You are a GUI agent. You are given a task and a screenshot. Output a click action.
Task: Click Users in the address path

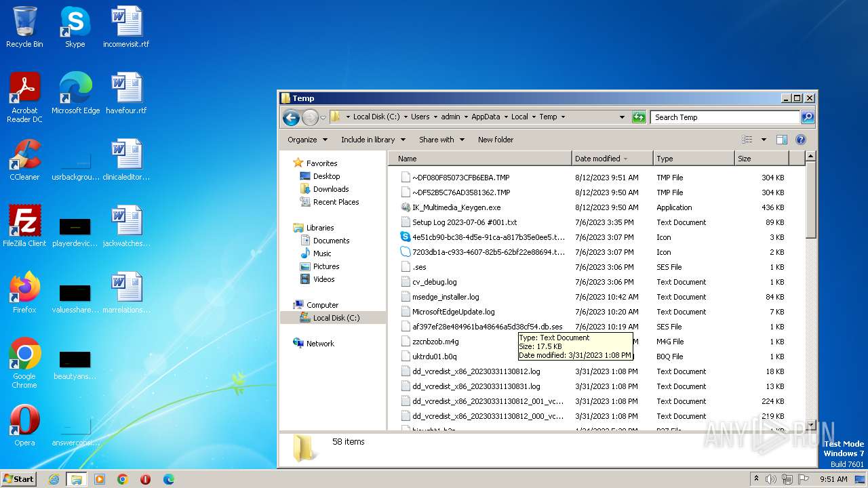point(420,117)
